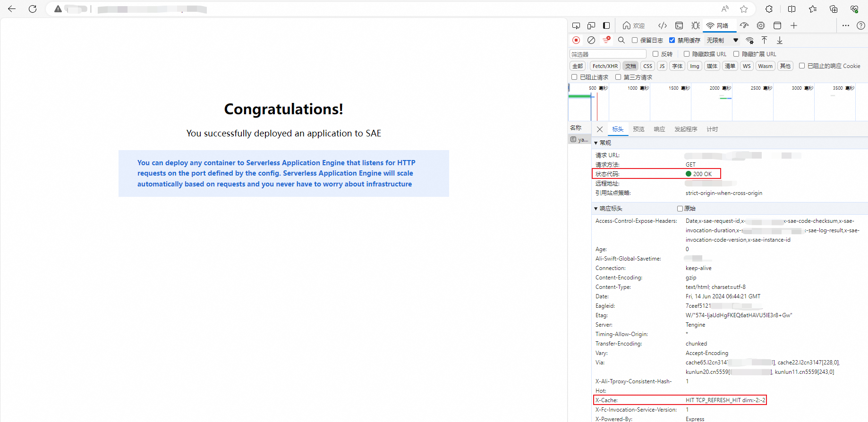The height and width of the screenshot is (422, 868).
Task: Filter requests by JS type
Action: [x=662, y=66]
